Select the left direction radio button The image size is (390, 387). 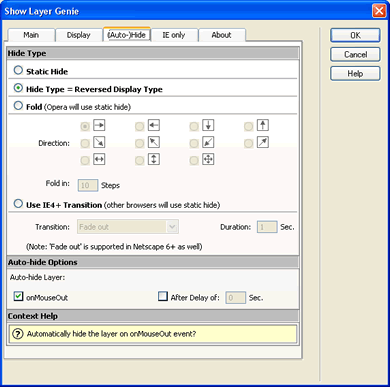140,127
